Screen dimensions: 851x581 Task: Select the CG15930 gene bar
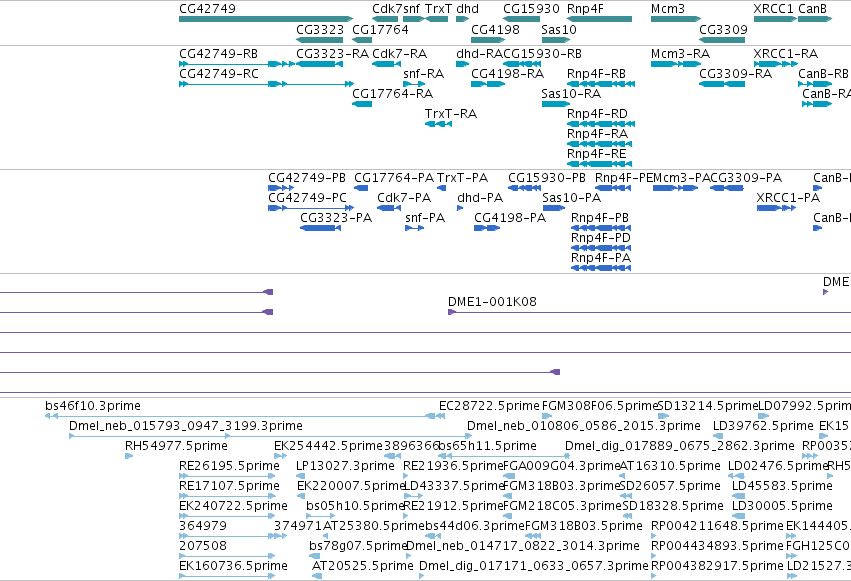pyautogui.click(x=522, y=19)
